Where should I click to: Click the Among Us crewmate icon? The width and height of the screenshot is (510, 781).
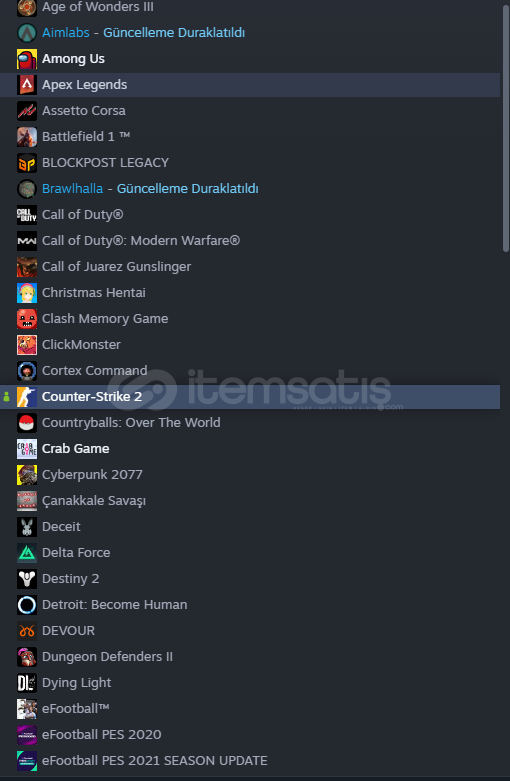tap(27, 59)
